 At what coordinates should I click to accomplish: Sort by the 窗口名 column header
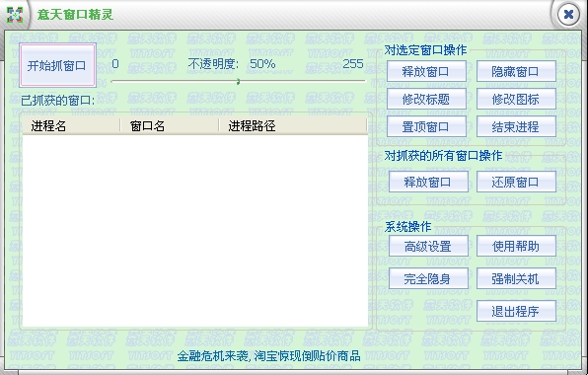170,126
